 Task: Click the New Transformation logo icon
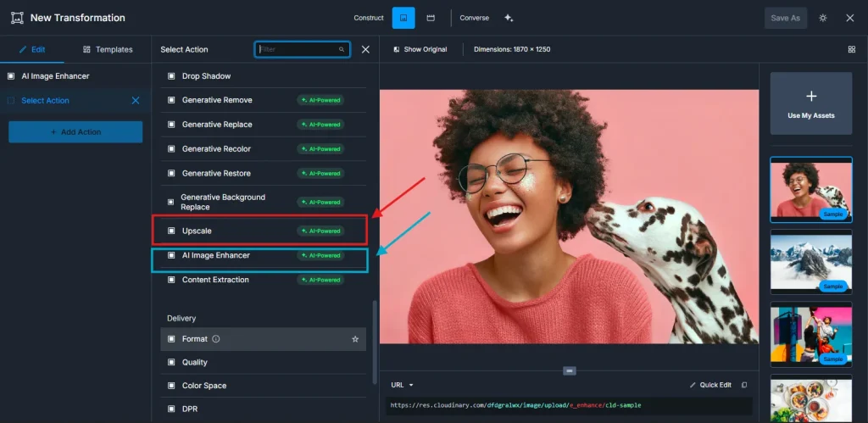(x=17, y=18)
